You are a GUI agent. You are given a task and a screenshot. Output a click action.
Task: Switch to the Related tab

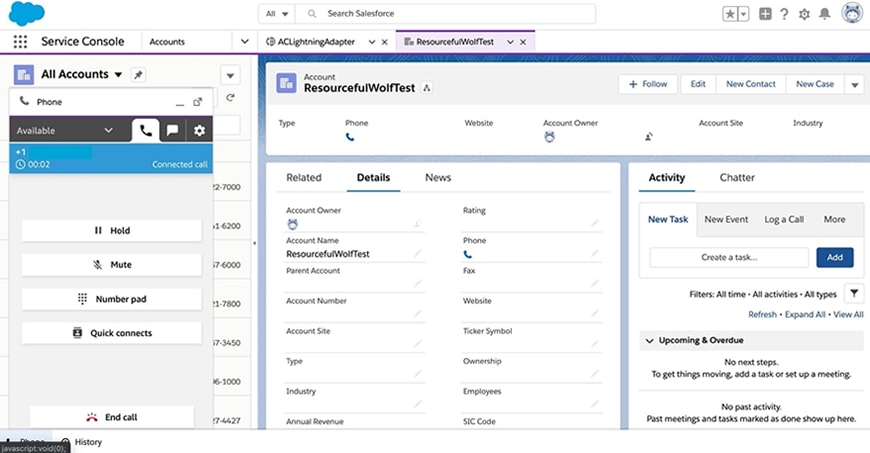pyautogui.click(x=304, y=178)
